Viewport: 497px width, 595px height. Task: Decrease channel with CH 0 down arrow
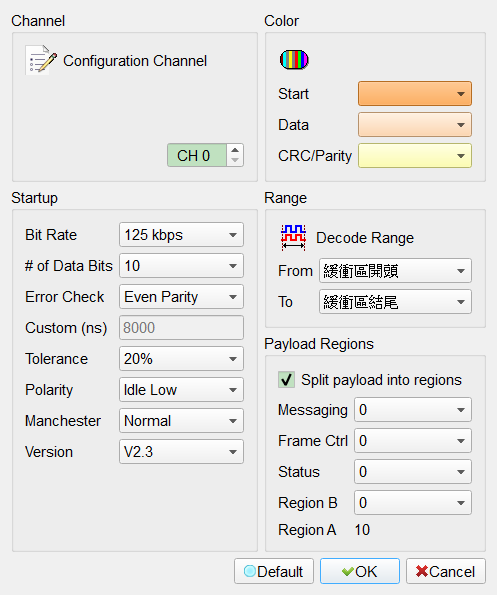coord(235,161)
